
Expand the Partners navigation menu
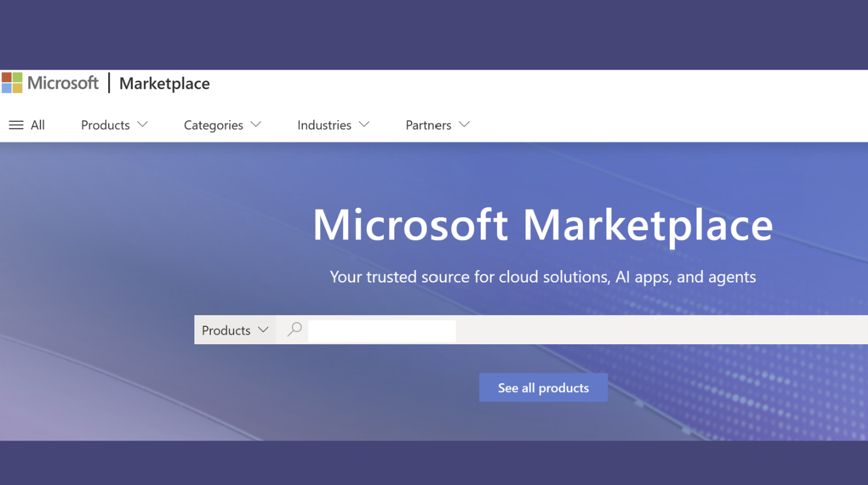[x=438, y=125]
